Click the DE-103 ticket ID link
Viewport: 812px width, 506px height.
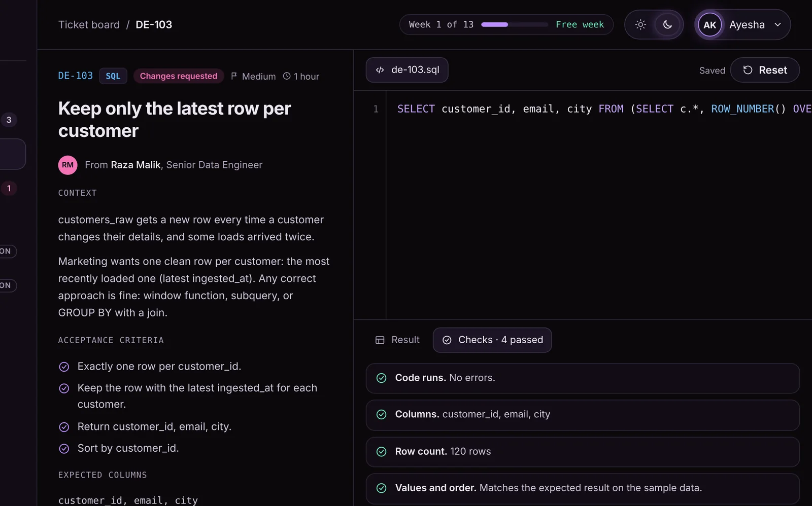click(x=76, y=76)
